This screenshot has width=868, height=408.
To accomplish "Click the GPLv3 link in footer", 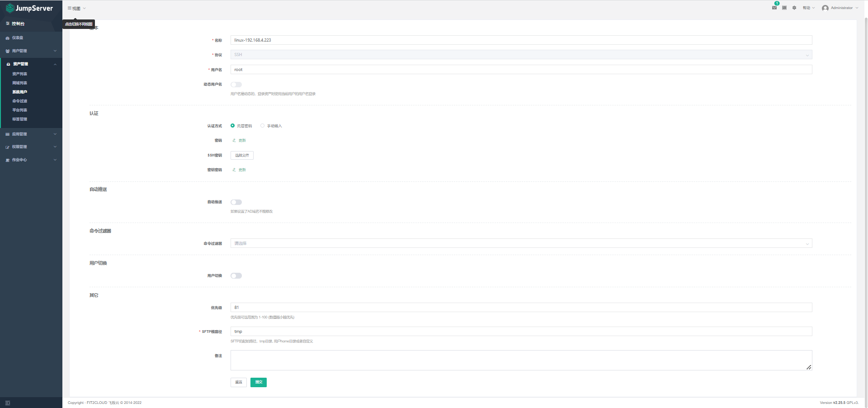I will click(853, 403).
